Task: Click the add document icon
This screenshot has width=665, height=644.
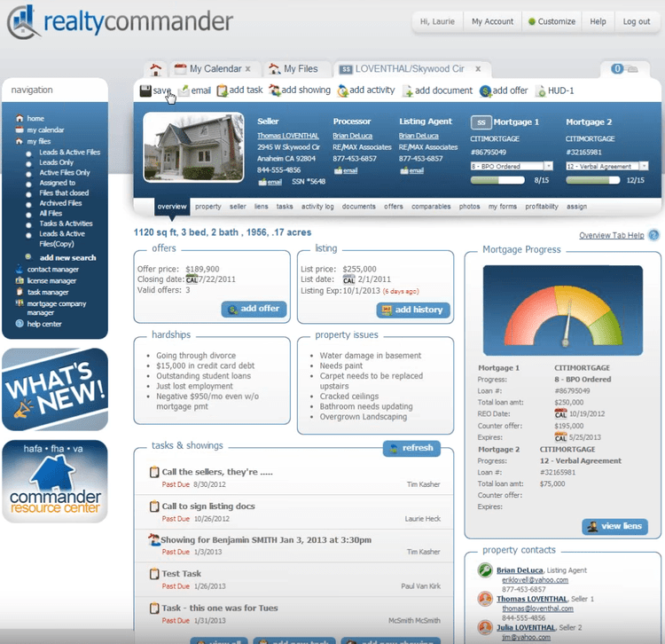Action: pyautogui.click(x=408, y=90)
